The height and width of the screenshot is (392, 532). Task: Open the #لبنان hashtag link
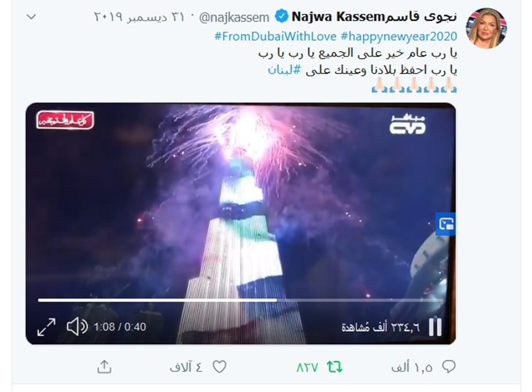[x=284, y=70]
